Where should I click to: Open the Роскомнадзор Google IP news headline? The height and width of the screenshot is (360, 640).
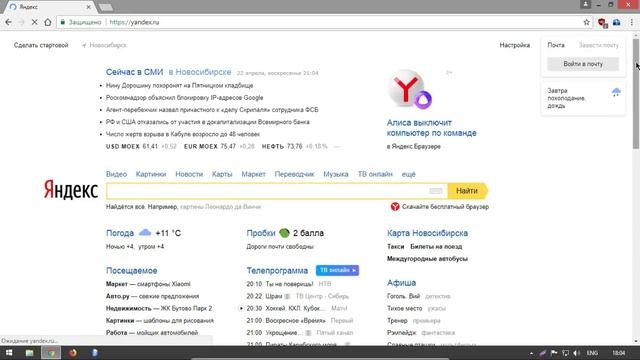pos(184,98)
